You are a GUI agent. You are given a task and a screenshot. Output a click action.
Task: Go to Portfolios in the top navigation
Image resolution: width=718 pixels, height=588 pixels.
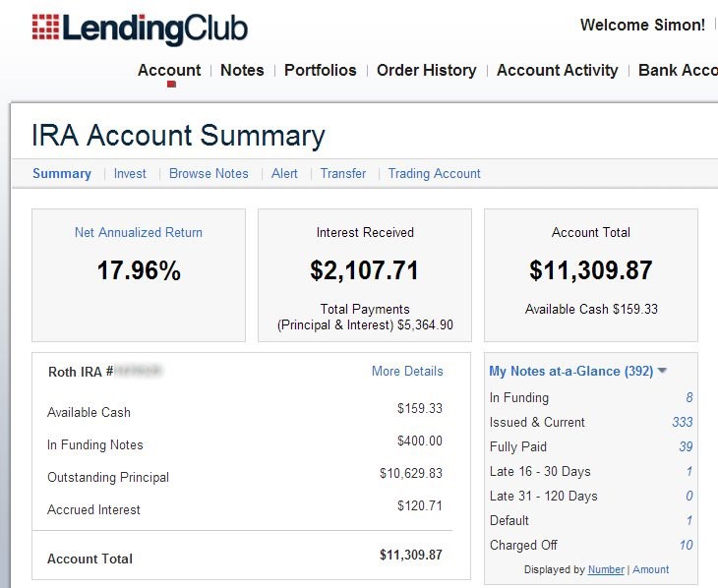(320, 70)
